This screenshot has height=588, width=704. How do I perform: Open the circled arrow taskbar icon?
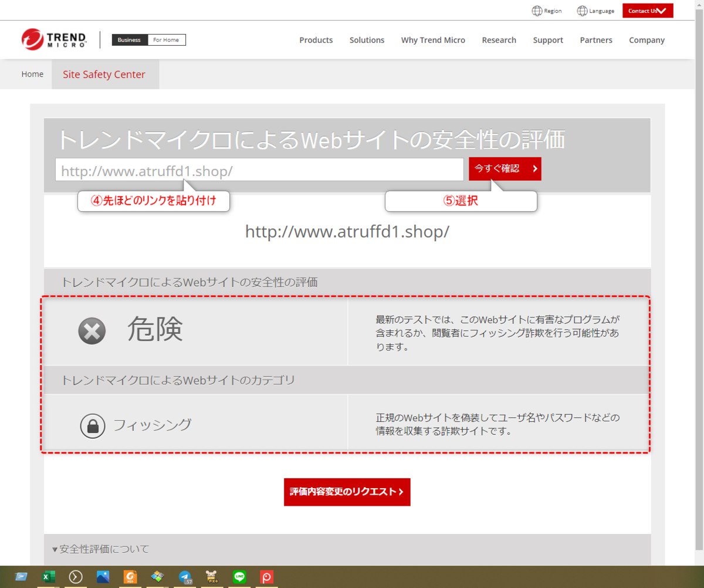[x=76, y=577]
